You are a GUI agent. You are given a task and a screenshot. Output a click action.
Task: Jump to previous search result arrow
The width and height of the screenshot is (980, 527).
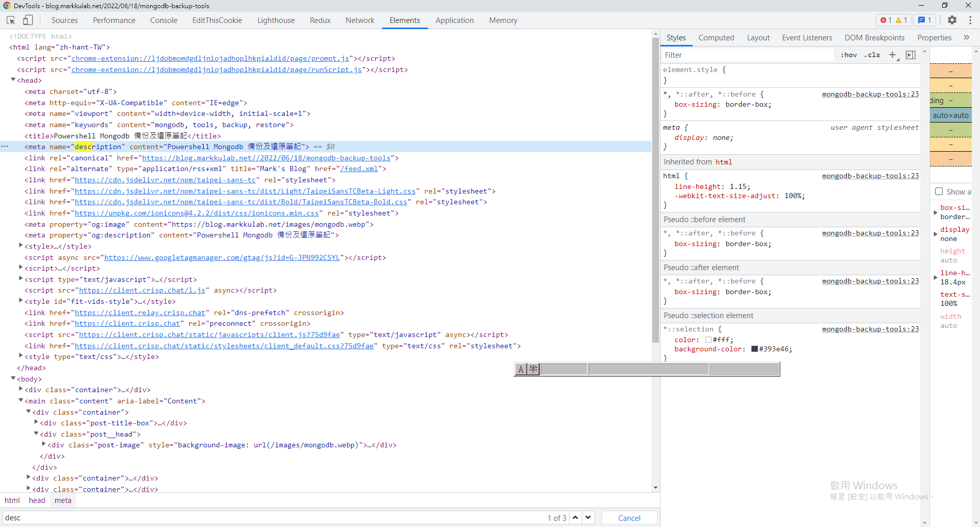(x=575, y=518)
